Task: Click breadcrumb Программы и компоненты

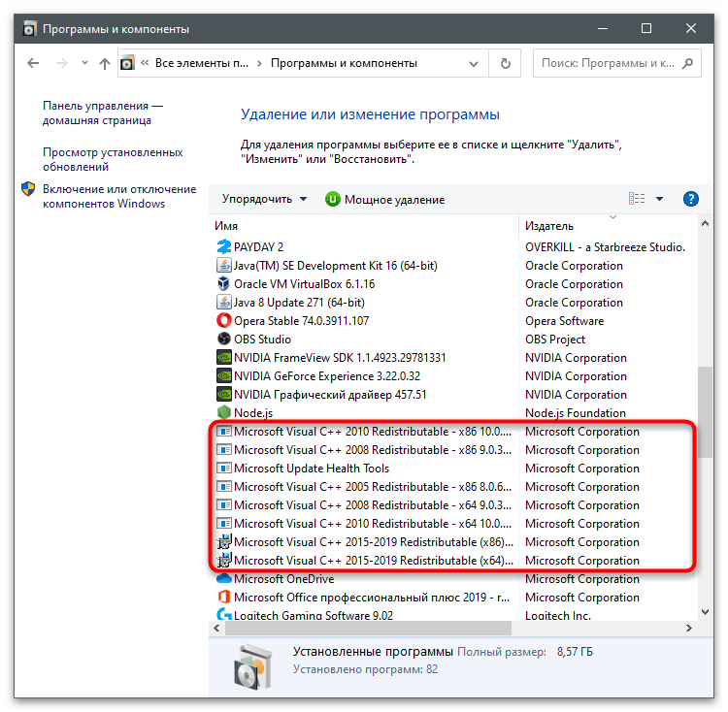Action: [344, 63]
